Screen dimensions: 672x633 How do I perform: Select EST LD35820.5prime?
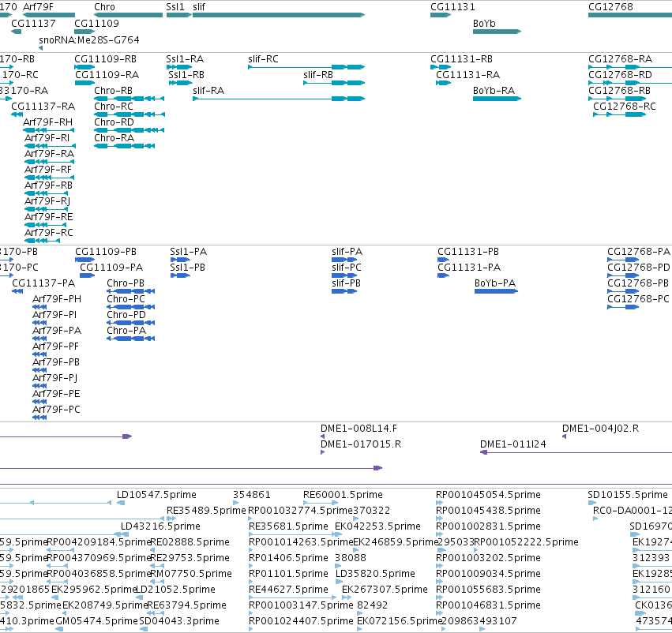click(375, 574)
